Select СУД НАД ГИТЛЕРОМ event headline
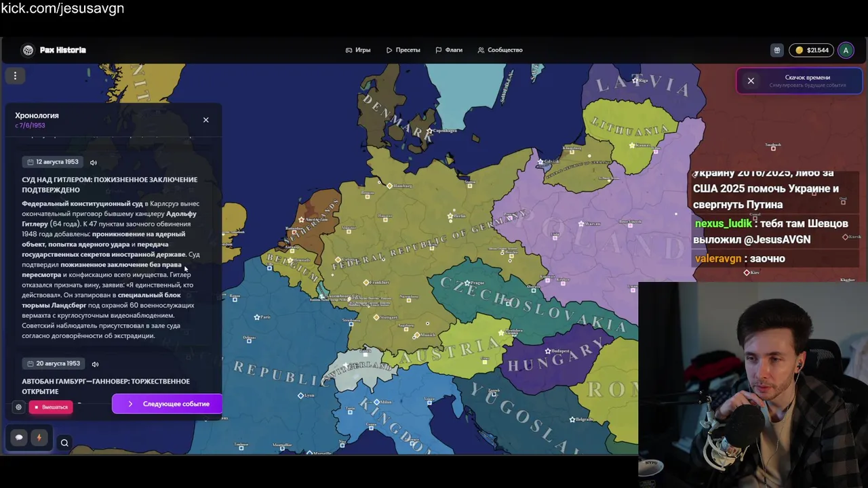 tap(109, 184)
